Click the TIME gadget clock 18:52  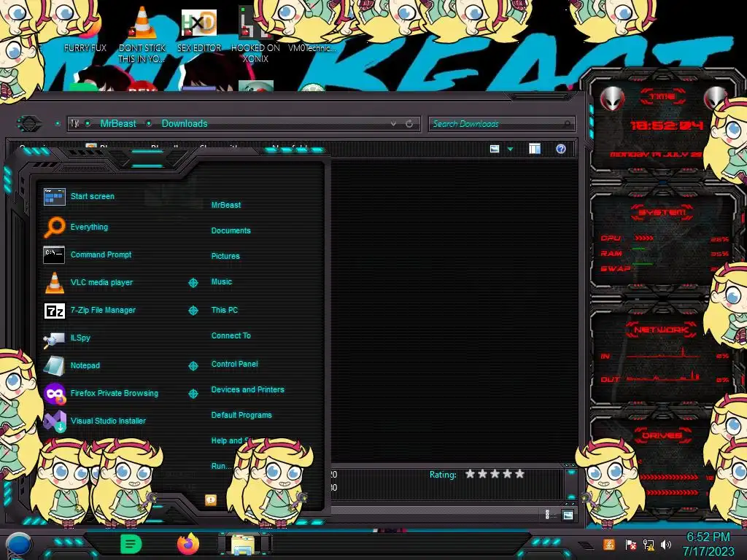click(x=667, y=125)
